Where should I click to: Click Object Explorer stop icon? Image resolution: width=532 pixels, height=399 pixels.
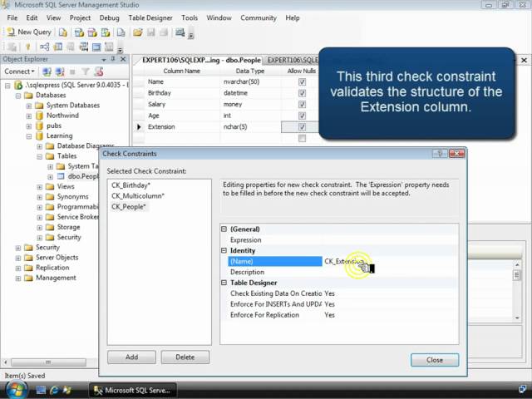pyautogui.click(x=72, y=71)
